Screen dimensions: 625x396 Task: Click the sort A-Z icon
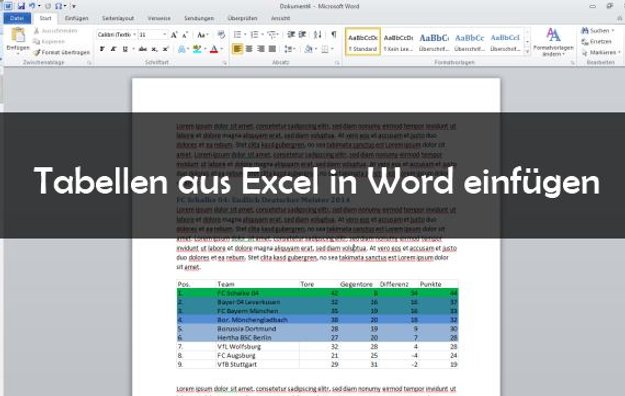318,35
